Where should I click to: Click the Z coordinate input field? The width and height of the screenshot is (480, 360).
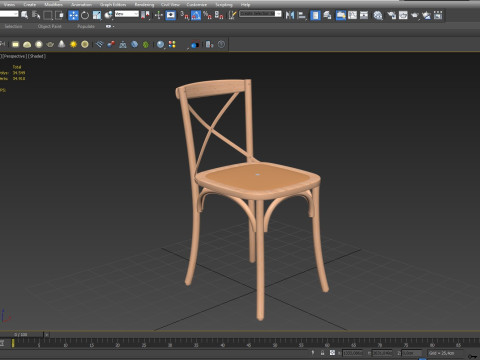[x=412, y=353]
